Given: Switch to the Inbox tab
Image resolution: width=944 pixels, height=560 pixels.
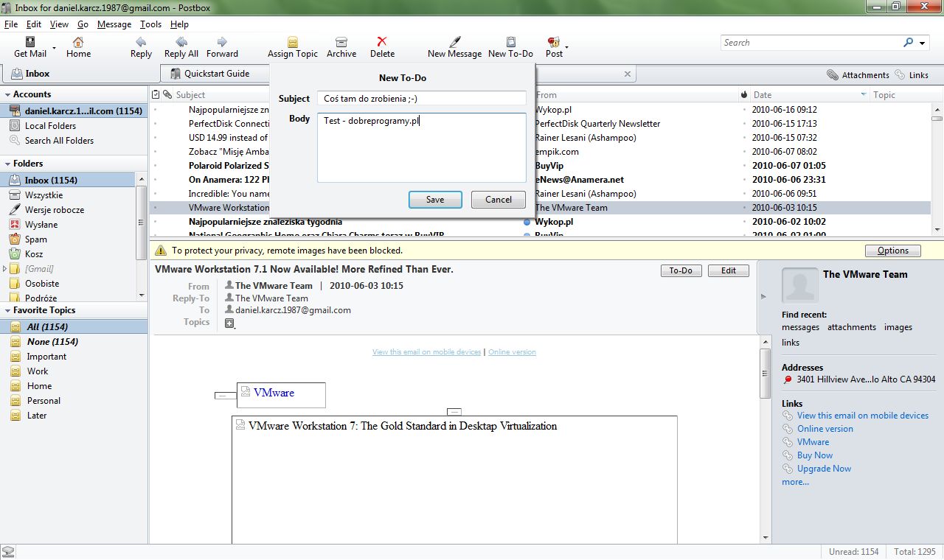Looking at the screenshot, I should pos(80,74).
